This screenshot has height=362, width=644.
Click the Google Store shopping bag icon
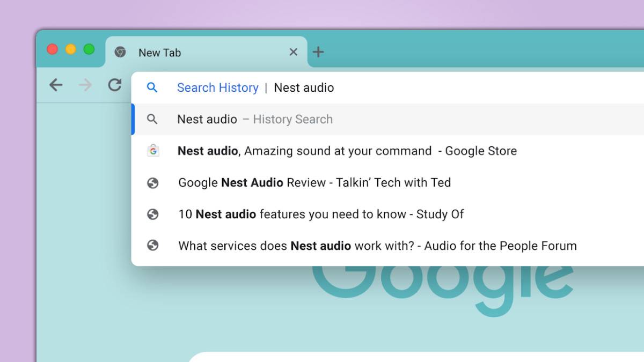153,151
